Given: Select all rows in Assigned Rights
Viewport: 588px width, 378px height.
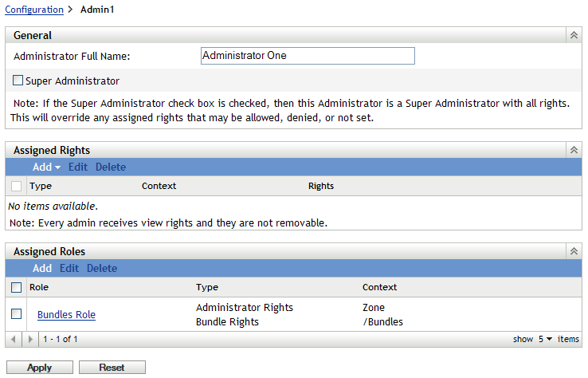Looking at the screenshot, I should 17,186.
